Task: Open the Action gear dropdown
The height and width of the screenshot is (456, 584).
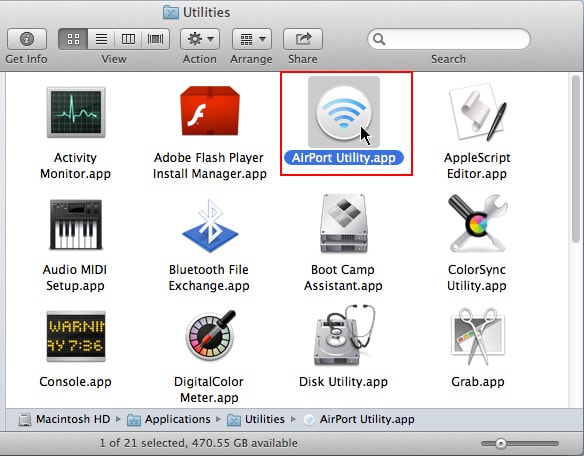Action: point(200,39)
